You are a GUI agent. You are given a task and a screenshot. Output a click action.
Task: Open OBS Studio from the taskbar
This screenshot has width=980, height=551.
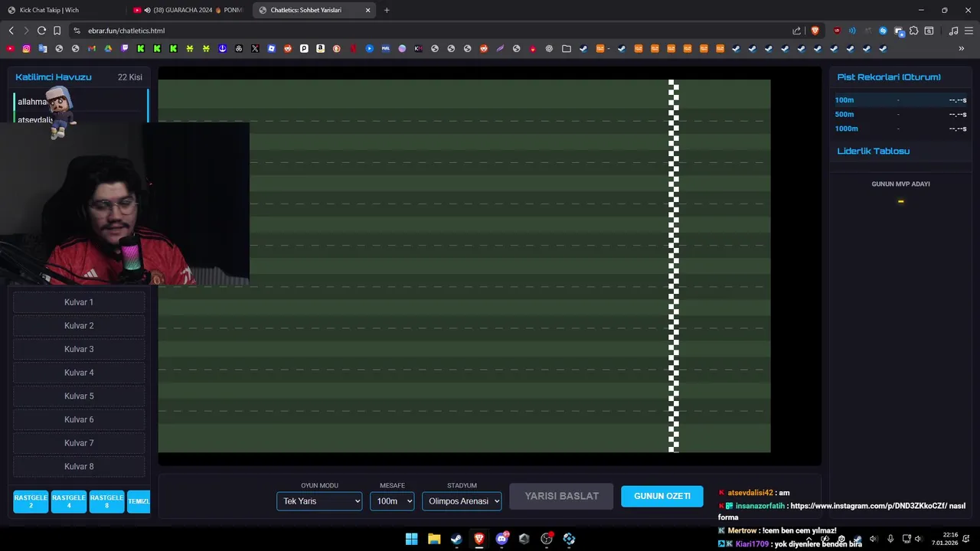(547, 539)
